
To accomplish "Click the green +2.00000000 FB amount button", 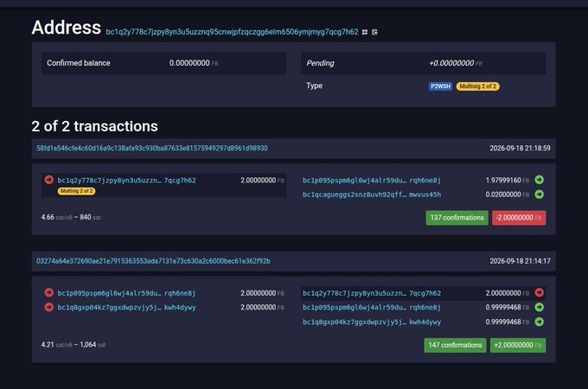I will (518, 345).
